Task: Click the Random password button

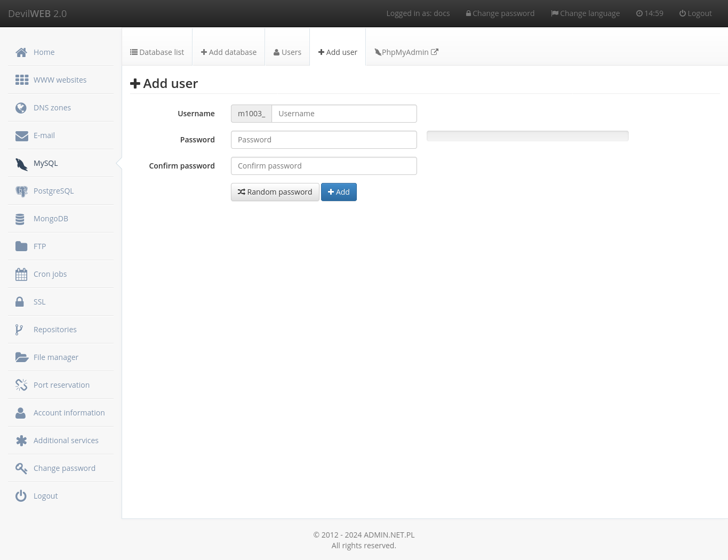Action: (275, 192)
